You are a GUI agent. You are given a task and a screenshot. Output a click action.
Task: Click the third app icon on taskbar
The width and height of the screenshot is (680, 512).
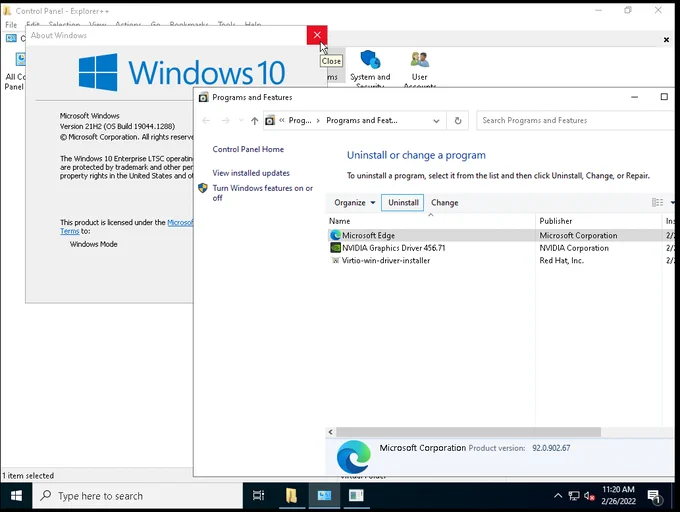pyautogui.click(x=356, y=496)
